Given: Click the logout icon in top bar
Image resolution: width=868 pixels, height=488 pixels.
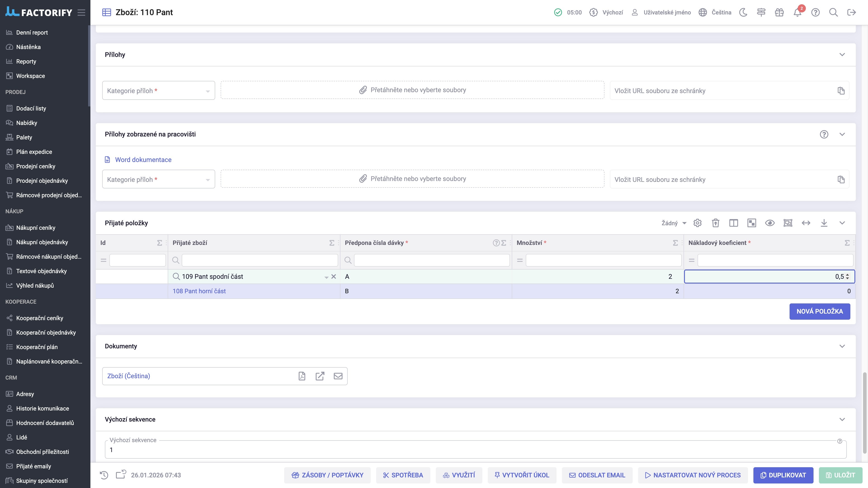Looking at the screenshot, I should point(851,12).
